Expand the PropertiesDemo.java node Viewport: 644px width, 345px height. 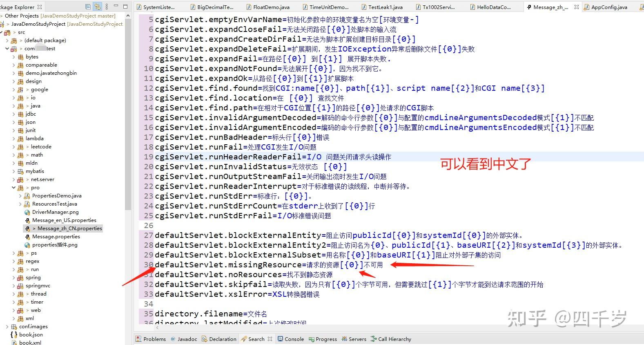click(x=20, y=196)
